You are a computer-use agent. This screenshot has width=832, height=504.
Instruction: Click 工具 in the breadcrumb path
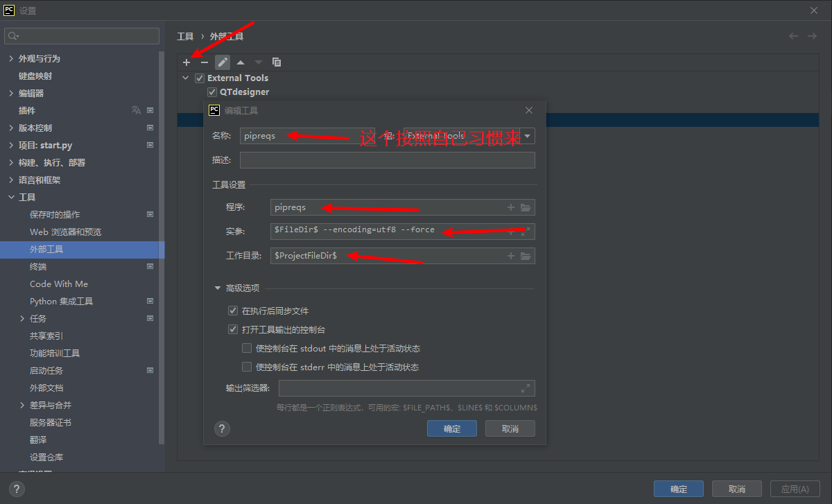pos(185,36)
